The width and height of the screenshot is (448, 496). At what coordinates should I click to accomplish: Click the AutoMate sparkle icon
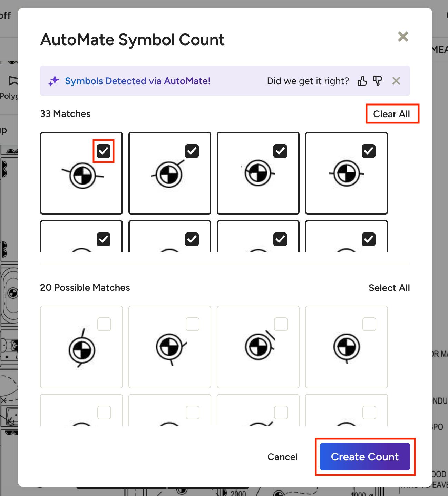(x=54, y=81)
